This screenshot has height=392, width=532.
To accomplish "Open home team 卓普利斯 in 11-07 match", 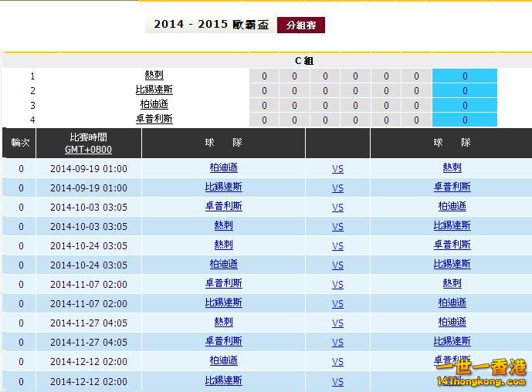I will 224,283.
